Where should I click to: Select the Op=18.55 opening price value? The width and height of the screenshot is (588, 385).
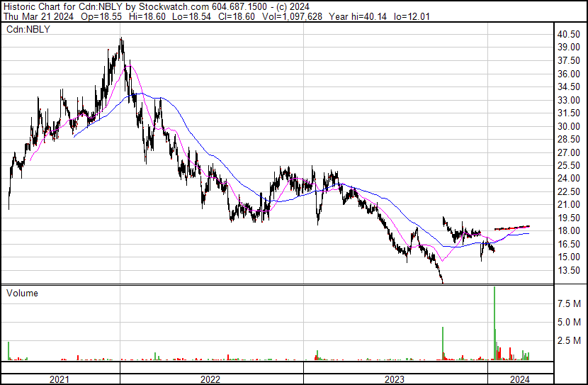[x=101, y=16]
